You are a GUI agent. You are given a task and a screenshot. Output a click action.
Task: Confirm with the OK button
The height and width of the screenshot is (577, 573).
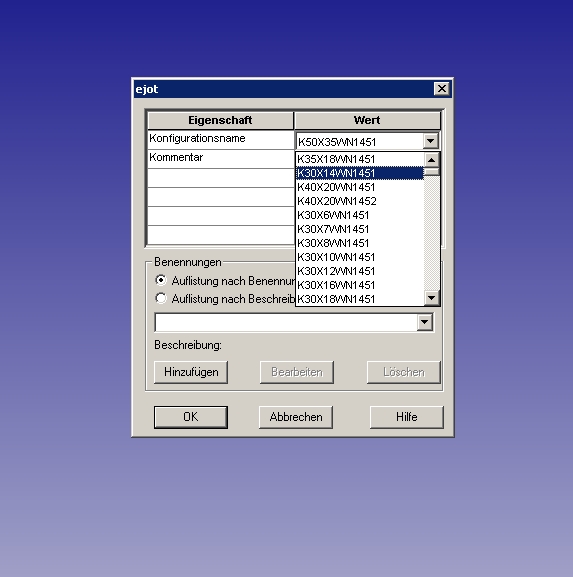click(x=191, y=417)
